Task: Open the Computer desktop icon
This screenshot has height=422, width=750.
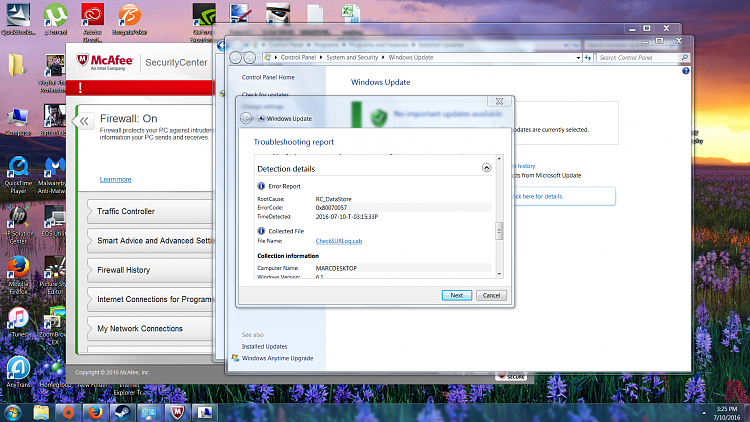Action: 18,122
